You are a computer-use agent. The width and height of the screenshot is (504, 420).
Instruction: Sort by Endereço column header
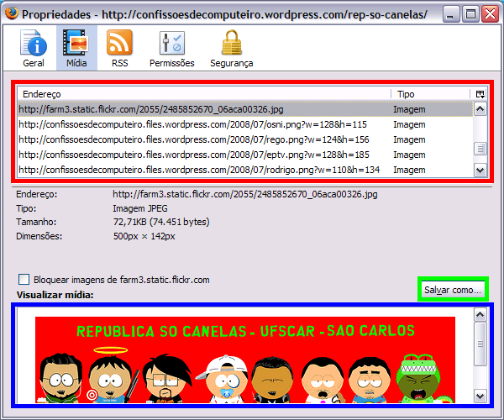coord(204,94)
